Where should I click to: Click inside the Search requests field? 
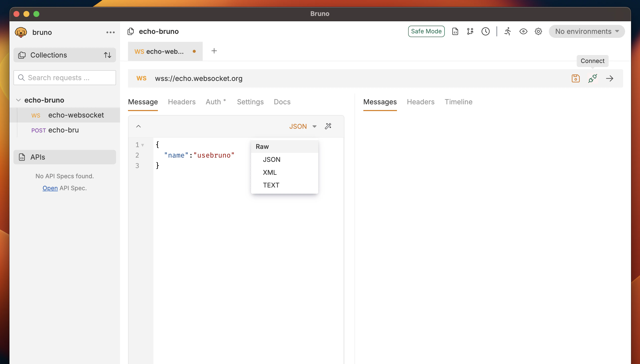(64, 78)
